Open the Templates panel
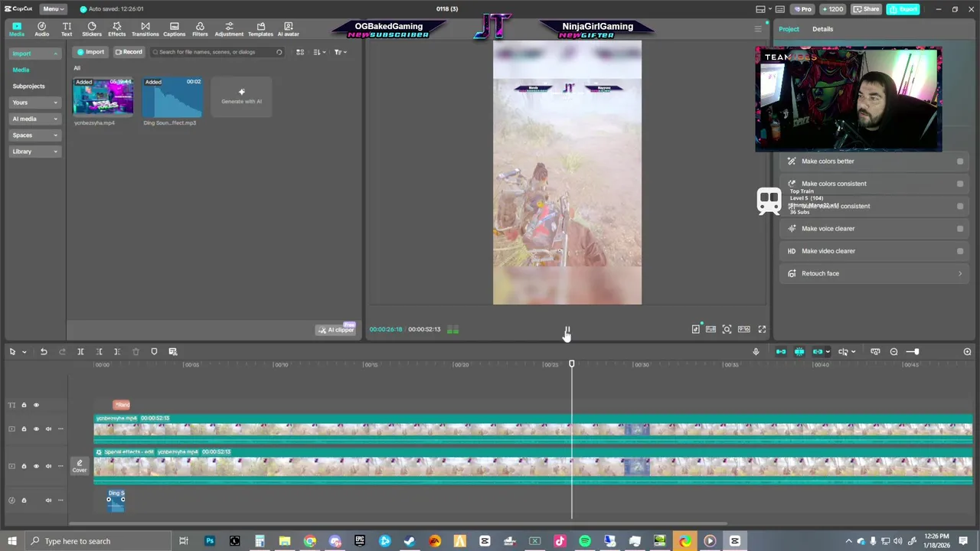Screen dimensions: 980x551 click(x=260, y=29)
